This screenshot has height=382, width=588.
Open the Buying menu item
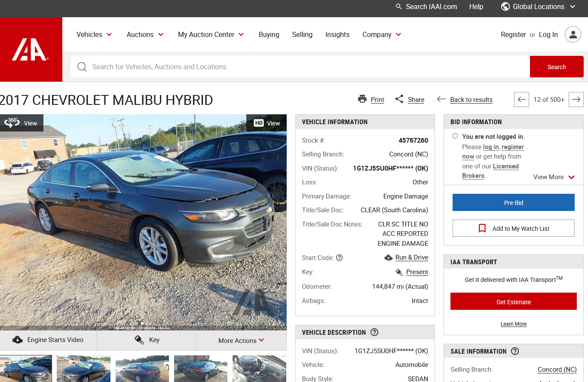(269, 34)
